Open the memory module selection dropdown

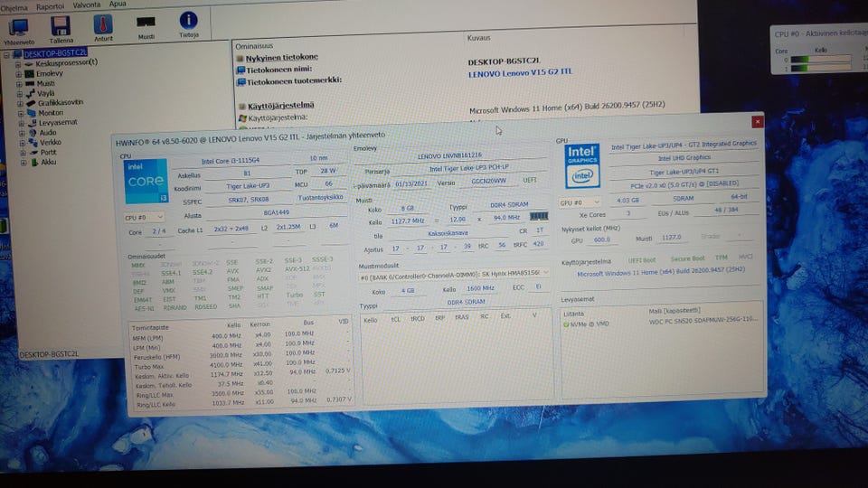[454, 273]
